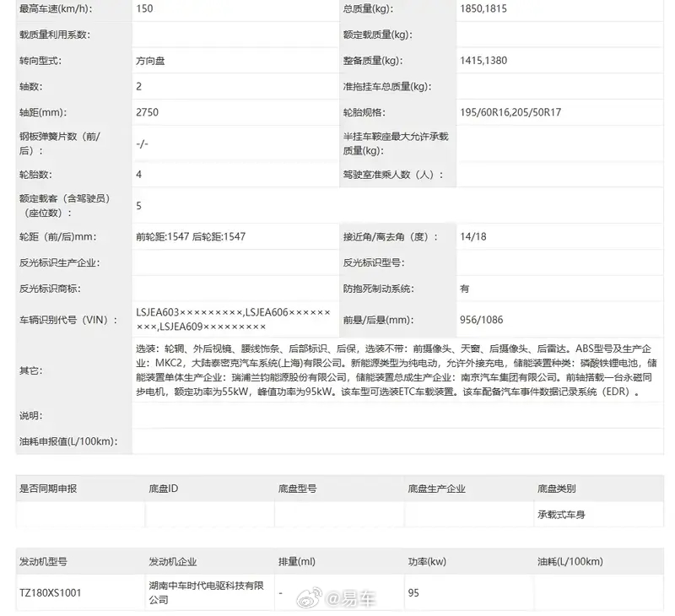The height and width of the screenshot is (616, 675).
Task: Select the 载质量利用系数 label
Action: click(55, 35)
